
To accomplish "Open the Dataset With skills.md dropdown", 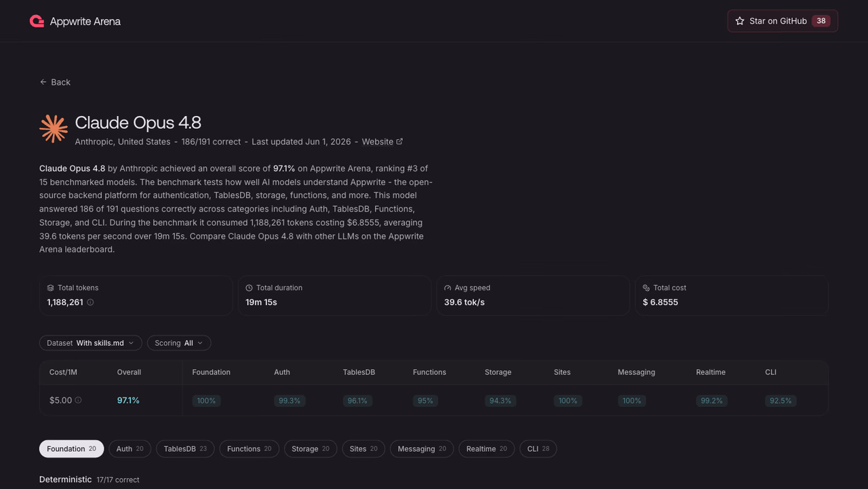I will tap(91, 343).
